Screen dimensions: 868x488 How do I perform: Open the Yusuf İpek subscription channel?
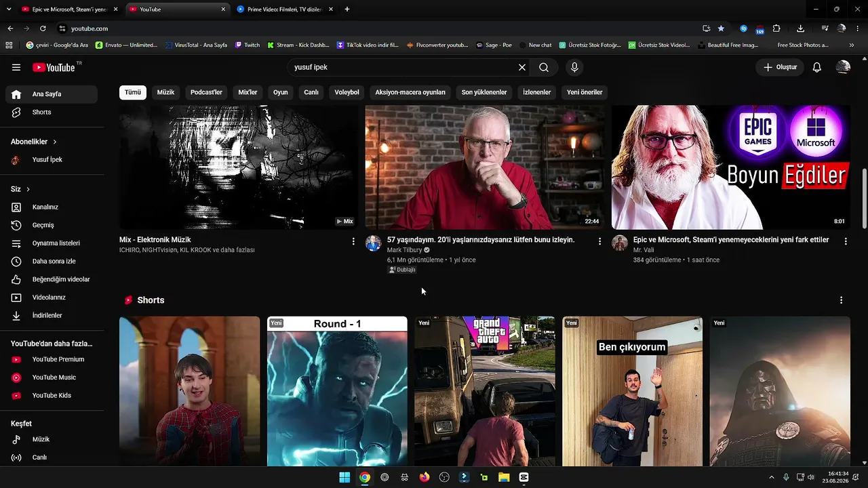(52, 160)
